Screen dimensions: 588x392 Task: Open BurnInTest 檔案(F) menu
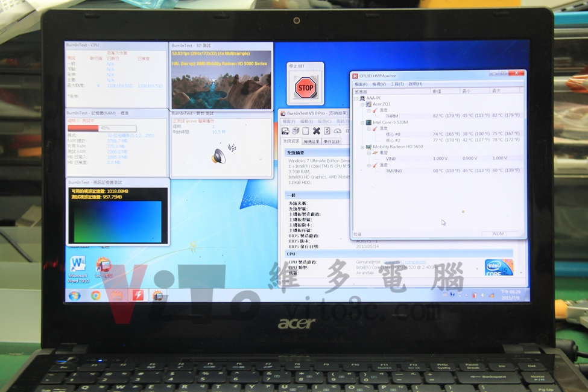pos(289,121)
